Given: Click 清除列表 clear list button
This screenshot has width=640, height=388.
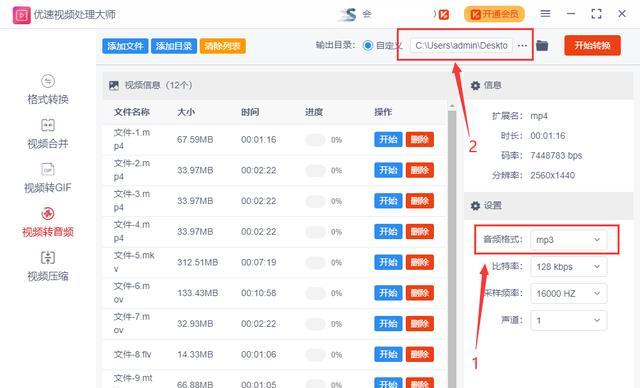Looking at the screenshot, I should [x=222, y=46].
